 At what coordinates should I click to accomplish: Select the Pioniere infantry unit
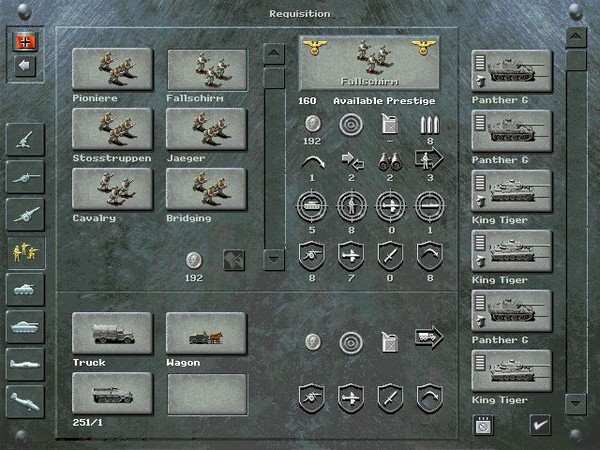[112, 68]
